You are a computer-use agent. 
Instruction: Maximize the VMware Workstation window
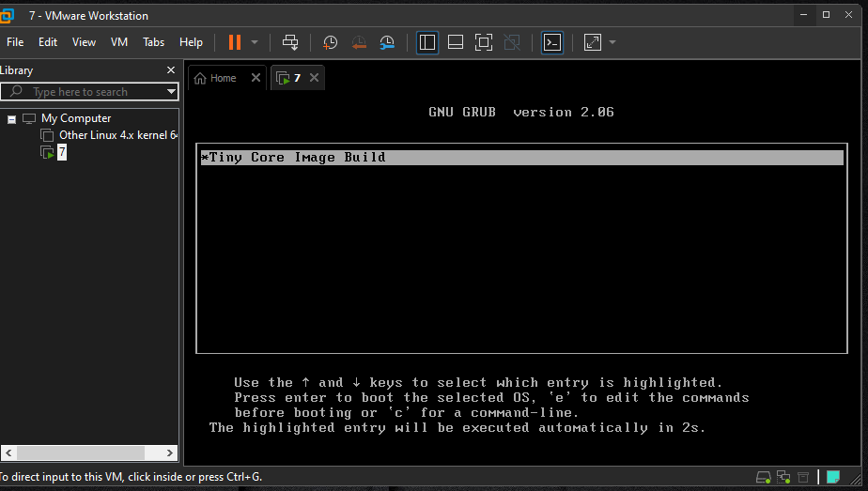[826, 15]
